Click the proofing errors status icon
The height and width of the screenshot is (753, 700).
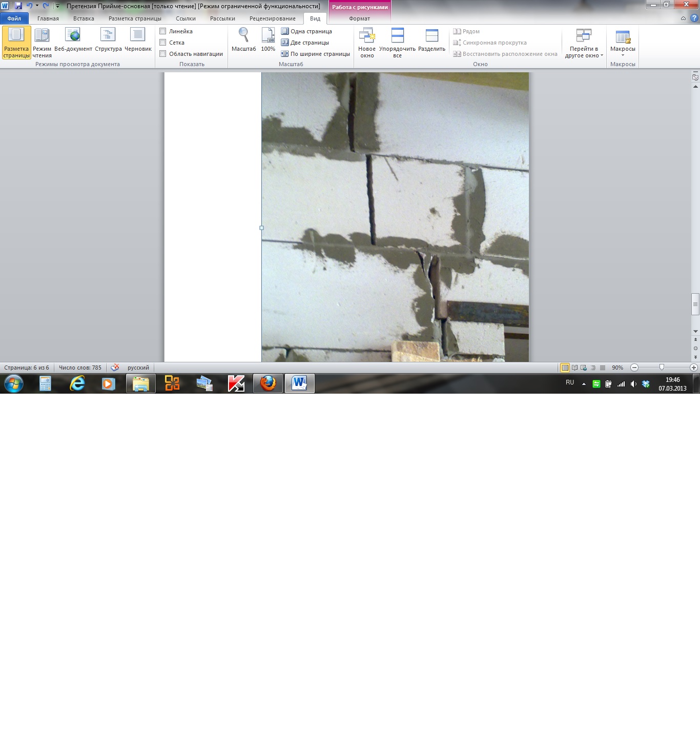(x=115, y=368)
